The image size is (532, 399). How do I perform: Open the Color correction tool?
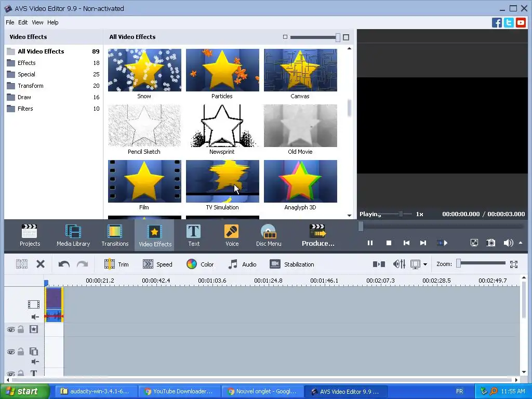coord(200,264)
